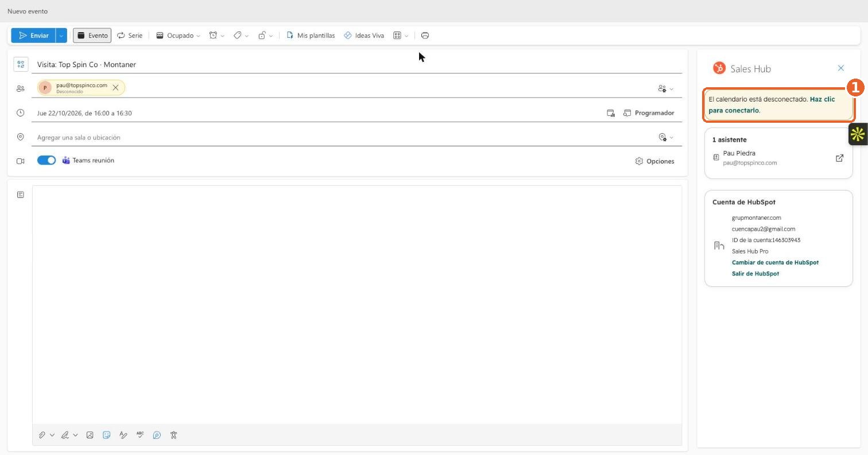This screenshot has width=868, height=455.
Task: Select the Evento option
Action: [92, 36]
